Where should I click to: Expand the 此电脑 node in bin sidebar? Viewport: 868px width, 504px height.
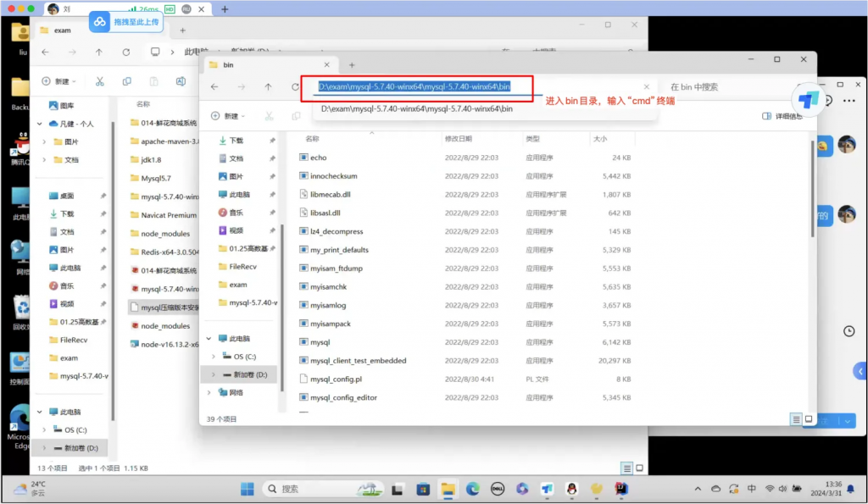[209, 338]
